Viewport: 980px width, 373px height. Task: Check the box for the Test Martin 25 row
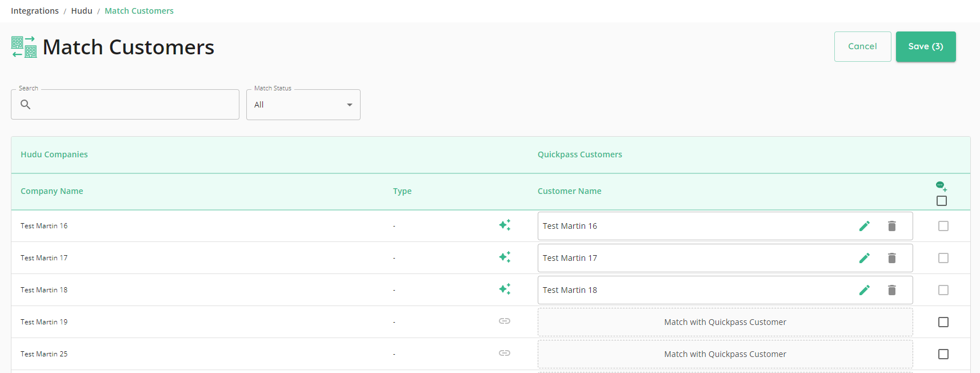coord(943,354)
